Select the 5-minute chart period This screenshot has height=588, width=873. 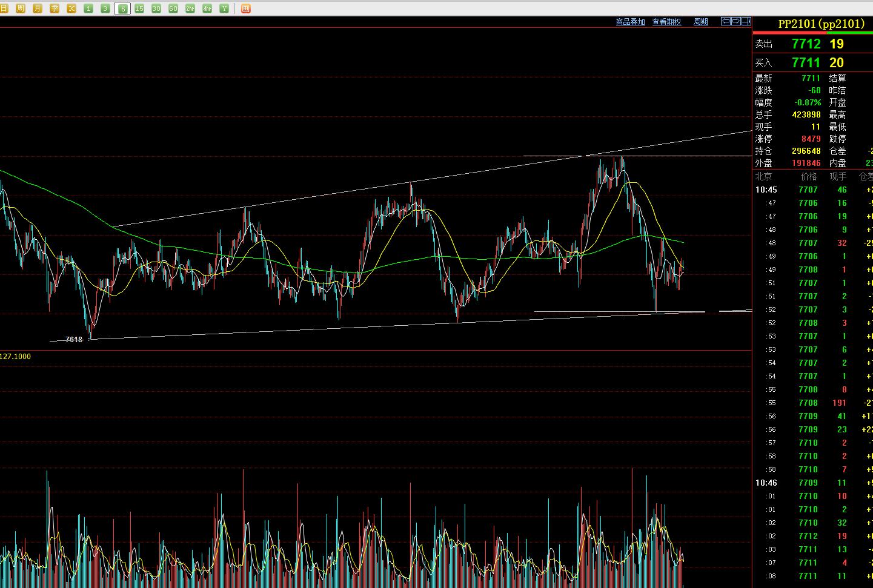[122, 8]
